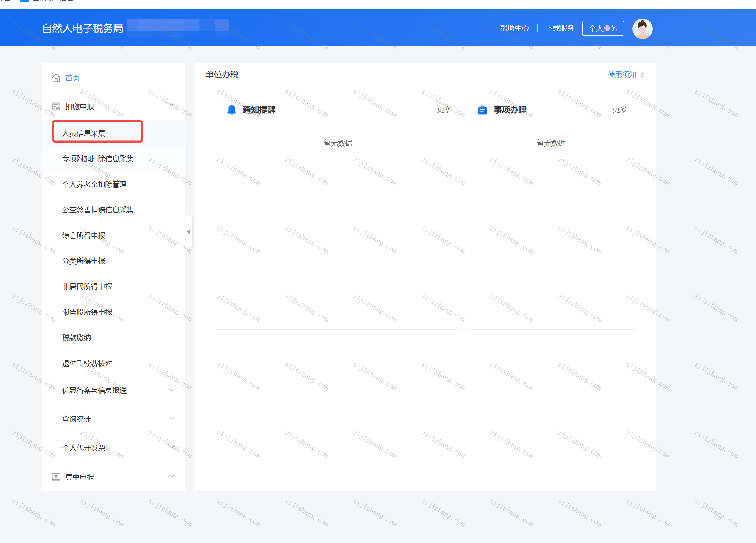
Task: Open the user avatar in the header
Action: 642,28
